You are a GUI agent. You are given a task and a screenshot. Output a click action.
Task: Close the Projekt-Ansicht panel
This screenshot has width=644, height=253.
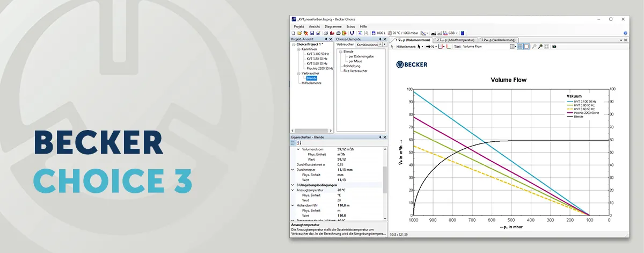(x=331, y=39)
